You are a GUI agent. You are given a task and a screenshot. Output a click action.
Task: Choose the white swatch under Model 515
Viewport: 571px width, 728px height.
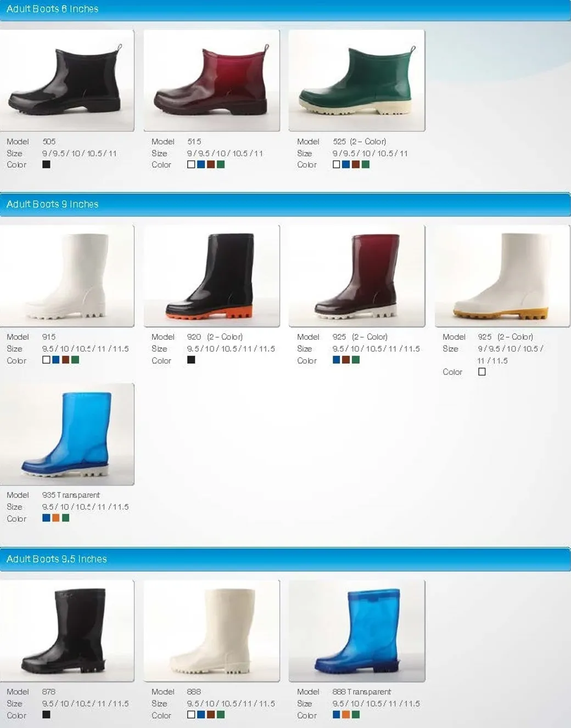pos(191,164)
